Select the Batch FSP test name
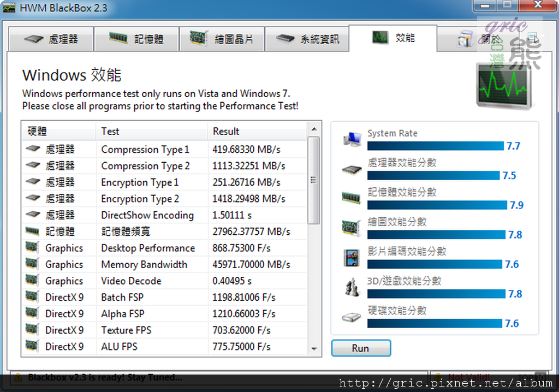The height and width of the screenshot is (392, 559). (122, 297)
